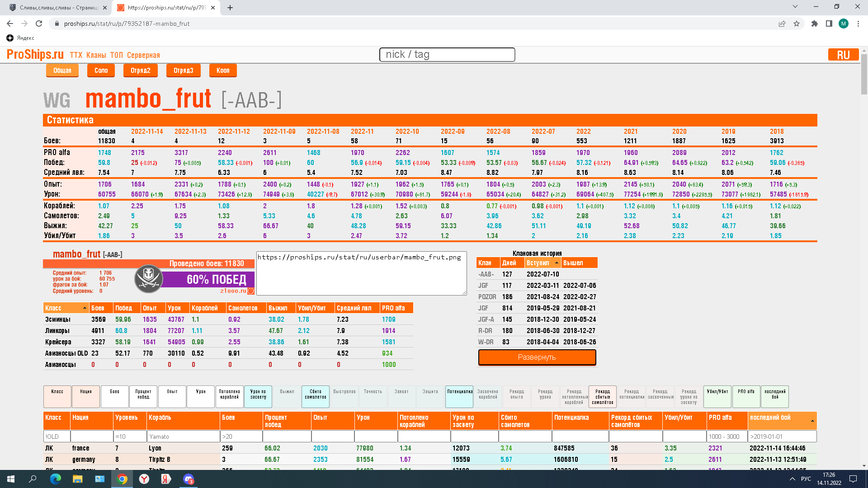
Task: Open a new browser tab with the plus icon
Action: [230, 8]
